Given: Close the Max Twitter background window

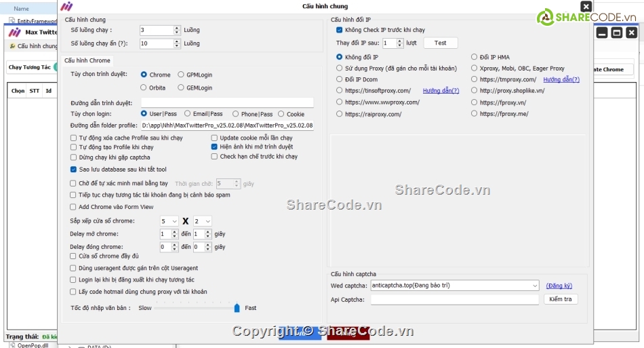Looking at the screenshot, I should [x=632, y=33].
